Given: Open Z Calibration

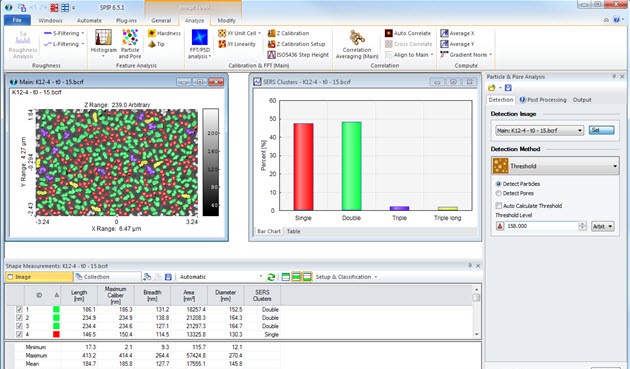Looking at the screenshot, I should pos(288,33).
